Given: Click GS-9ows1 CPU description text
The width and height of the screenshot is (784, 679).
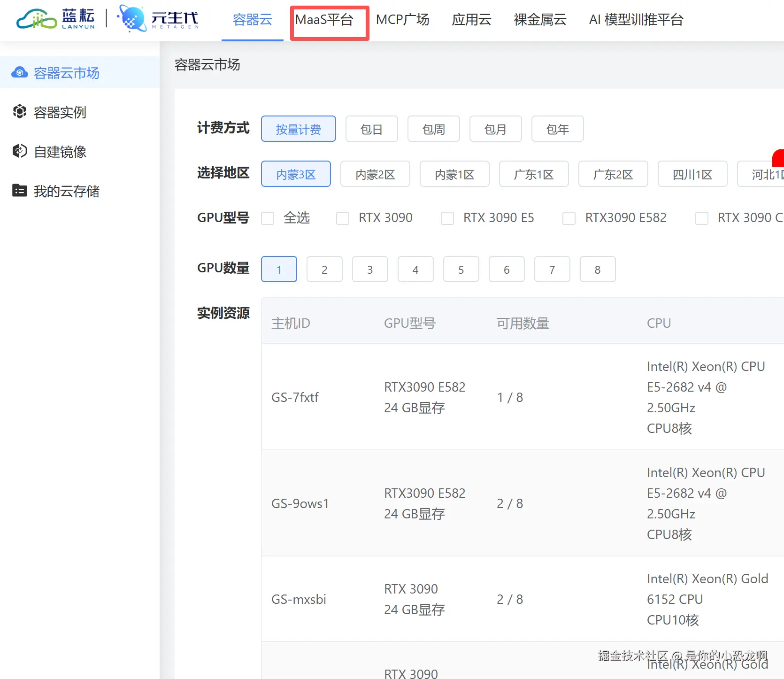Looking at the screenshot, I should point(706,503).
